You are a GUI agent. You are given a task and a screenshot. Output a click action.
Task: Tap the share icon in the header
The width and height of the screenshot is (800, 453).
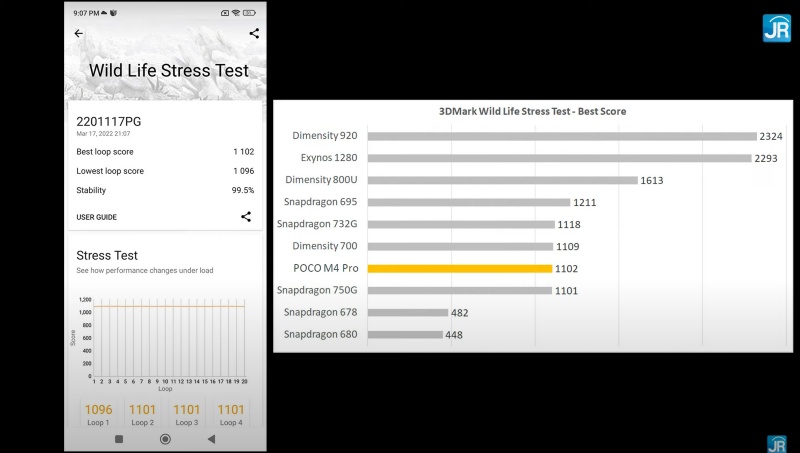click(254, 33)
